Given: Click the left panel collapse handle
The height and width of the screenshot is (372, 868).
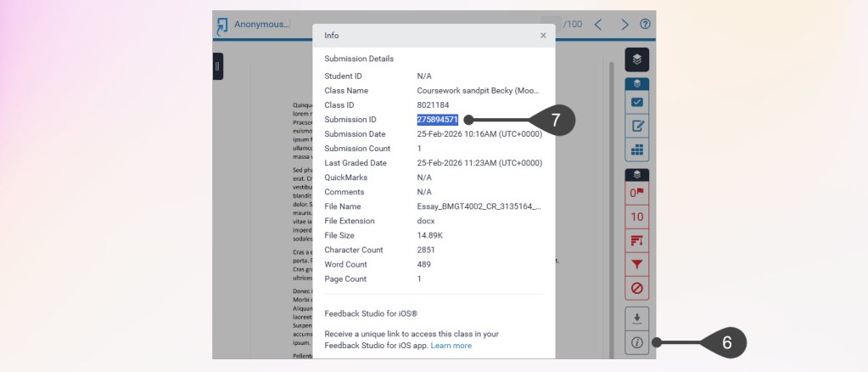Looking at the screenshot, I should click(x=217, y=66).
